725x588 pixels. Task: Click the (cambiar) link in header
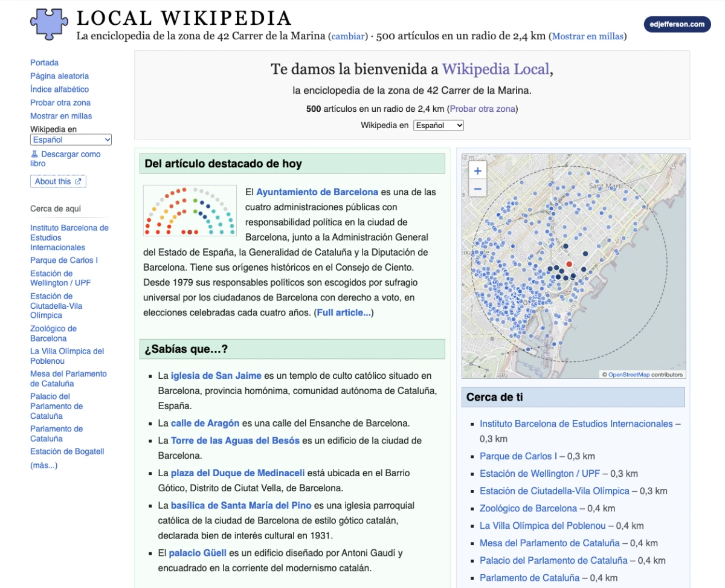coord(348,36)
